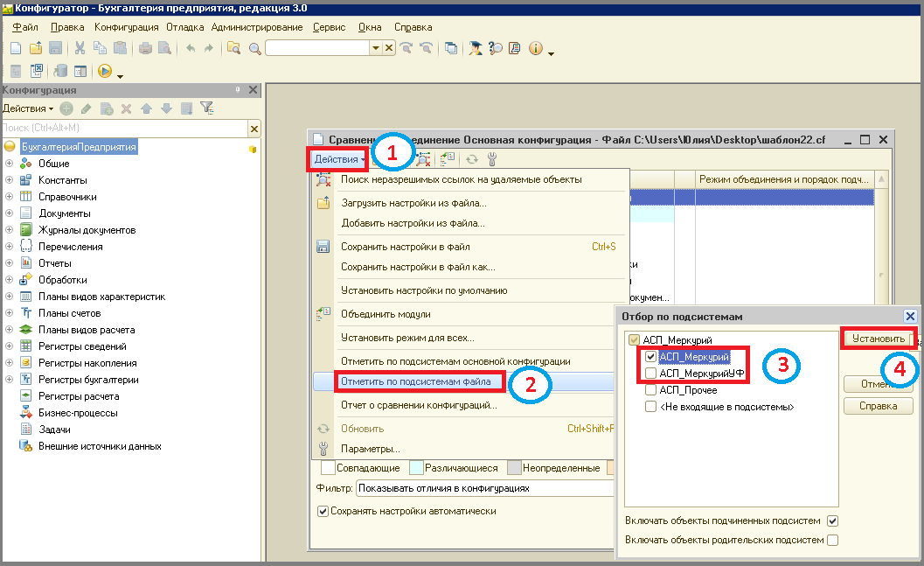The width and height of the screenshot is (924, 566).
Task: Click the Фильтр field showing Показывать отличия
Action: point(484,488)
